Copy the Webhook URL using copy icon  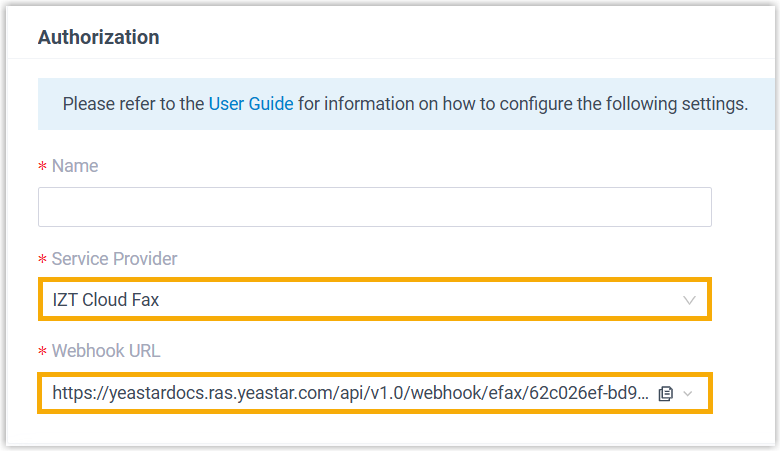(x=666, y=394)
